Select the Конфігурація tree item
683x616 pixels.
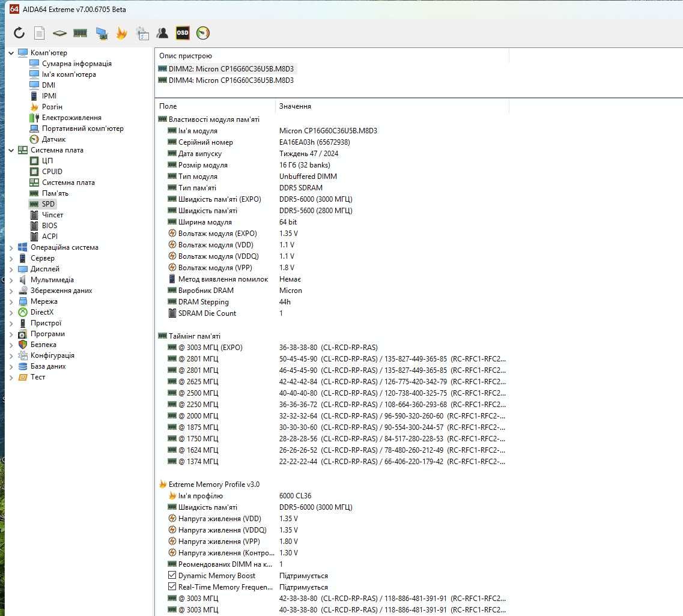coord(52,355)
